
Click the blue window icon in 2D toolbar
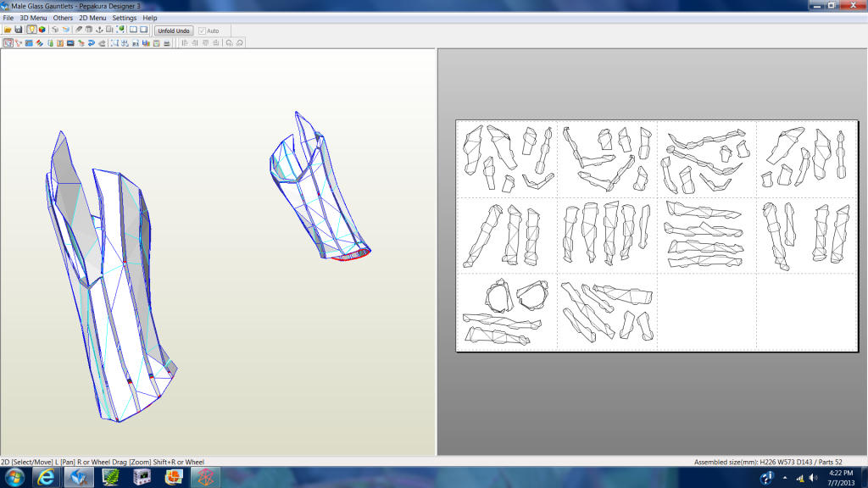(x=29, y=42)
